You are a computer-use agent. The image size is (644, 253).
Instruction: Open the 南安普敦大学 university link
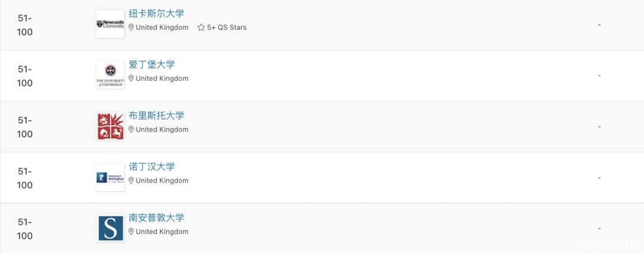[x=156, y=217]
